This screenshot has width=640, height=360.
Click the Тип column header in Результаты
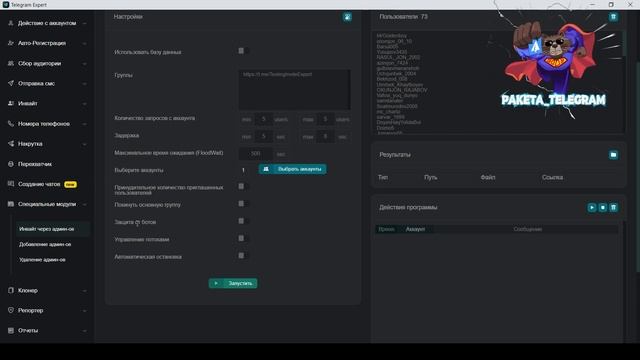[x=383, y=178]
